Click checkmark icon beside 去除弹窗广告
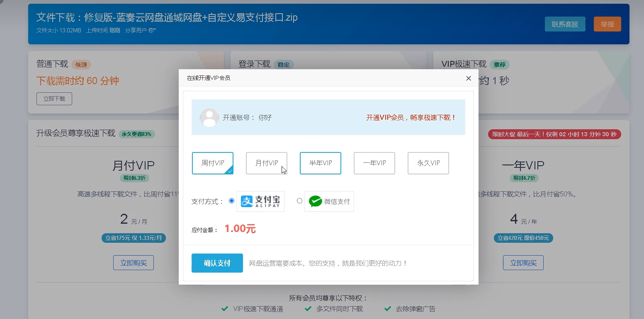The image size is (644, 319). click(x=388, y=309)
